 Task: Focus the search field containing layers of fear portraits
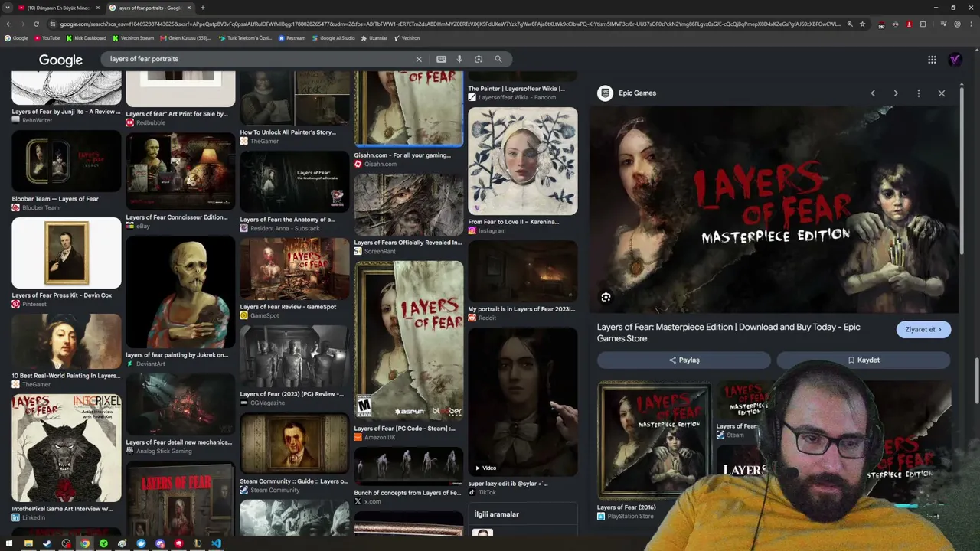click(260, 59)
